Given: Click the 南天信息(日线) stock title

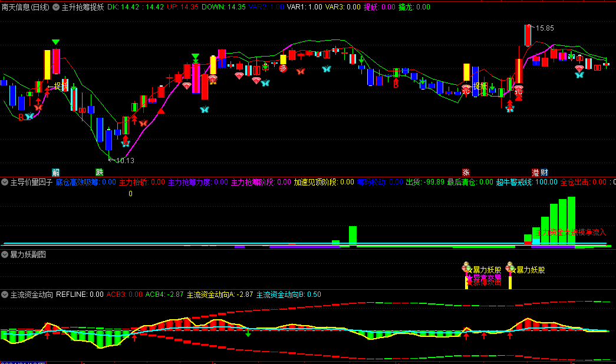Looking at the screenshot, I should 25,7.
